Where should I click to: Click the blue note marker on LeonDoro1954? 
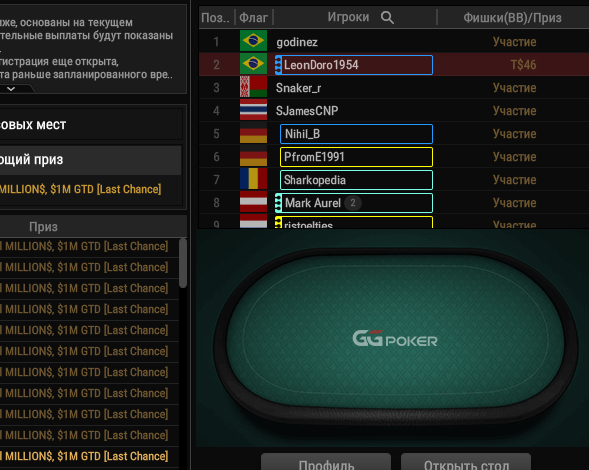click(278, 65)
